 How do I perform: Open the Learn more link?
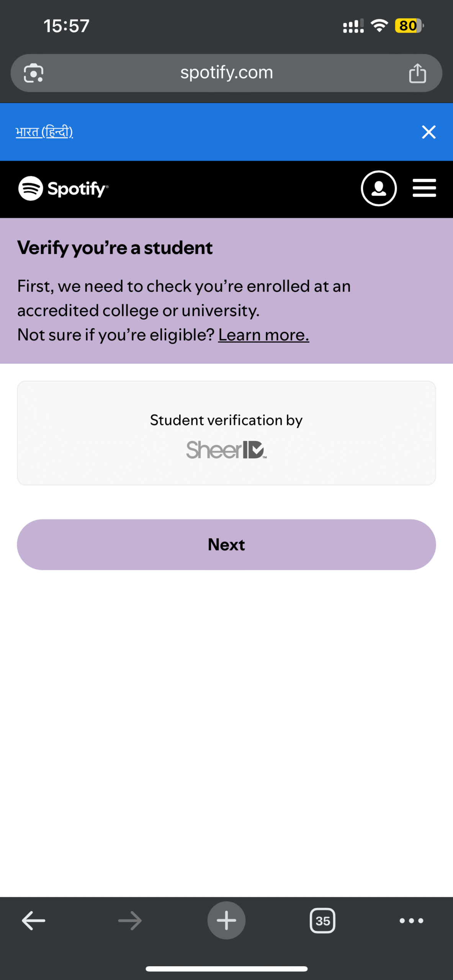click(x=263, y=335)
